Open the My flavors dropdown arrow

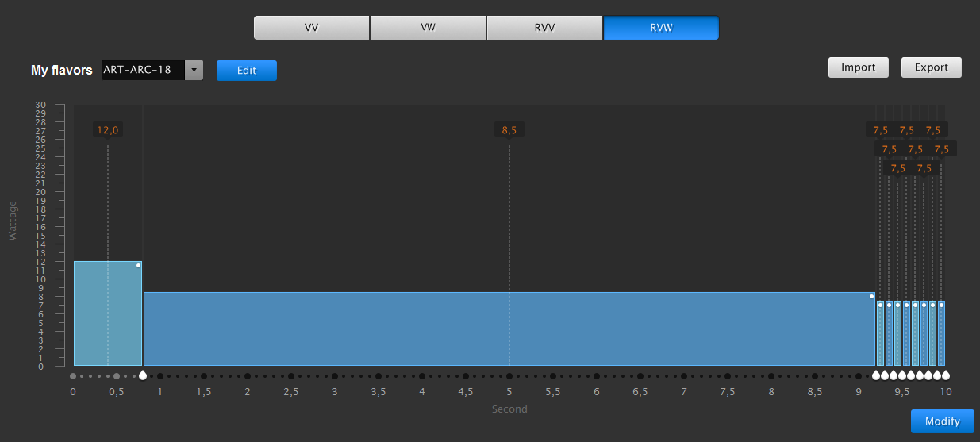click(194, 70)
